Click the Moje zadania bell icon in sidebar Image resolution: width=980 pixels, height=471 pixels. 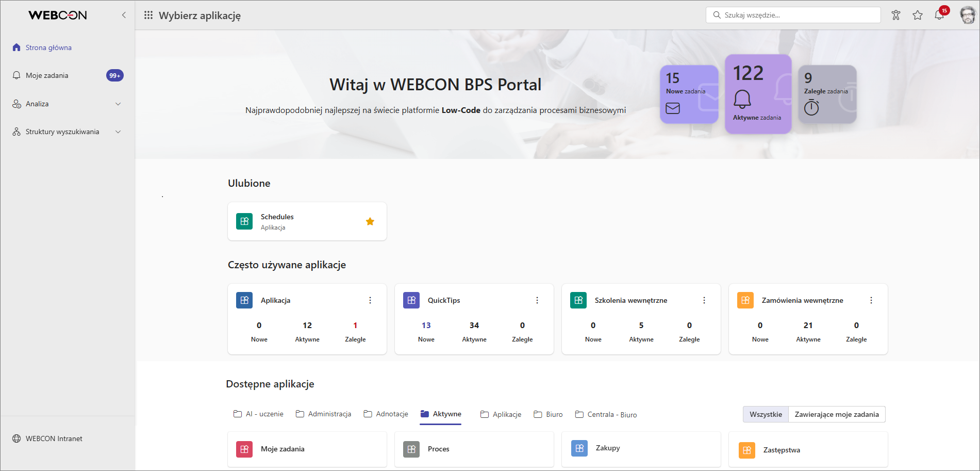[x=16, y=75]
